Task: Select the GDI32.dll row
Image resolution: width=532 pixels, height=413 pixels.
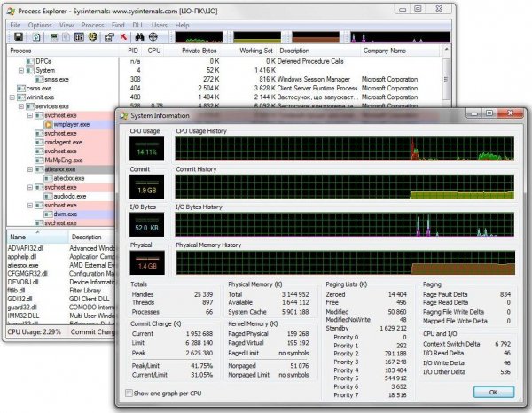Action: click(x=61, y=299)
